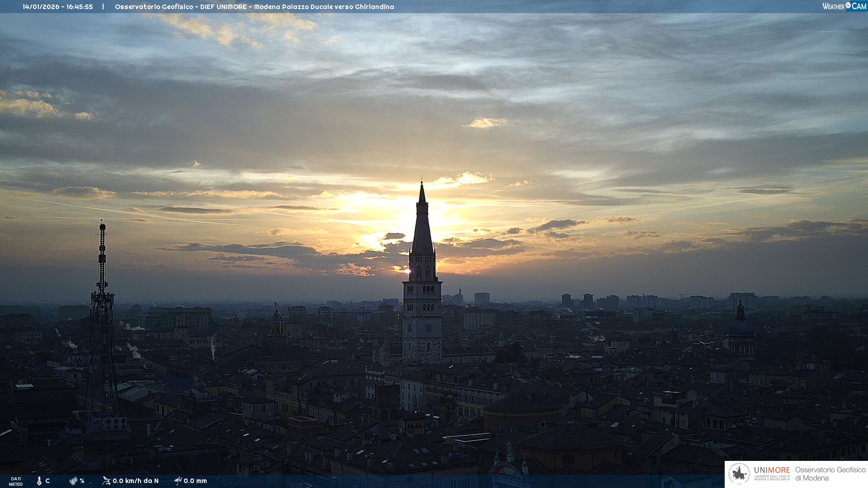Click the wind vane anemometer icon
This screenshot has height=488, width=868.
pyautogui.click(x=106, y=481)
